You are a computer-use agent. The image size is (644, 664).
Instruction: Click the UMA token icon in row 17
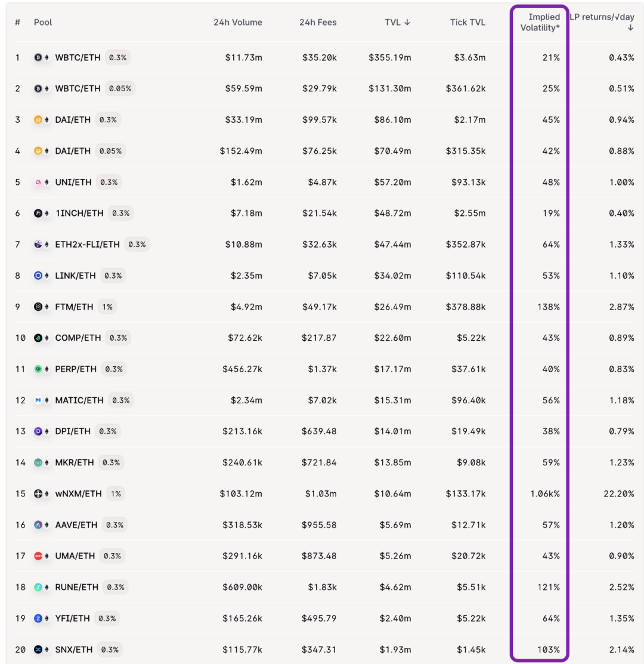click(x=38, y=556)
